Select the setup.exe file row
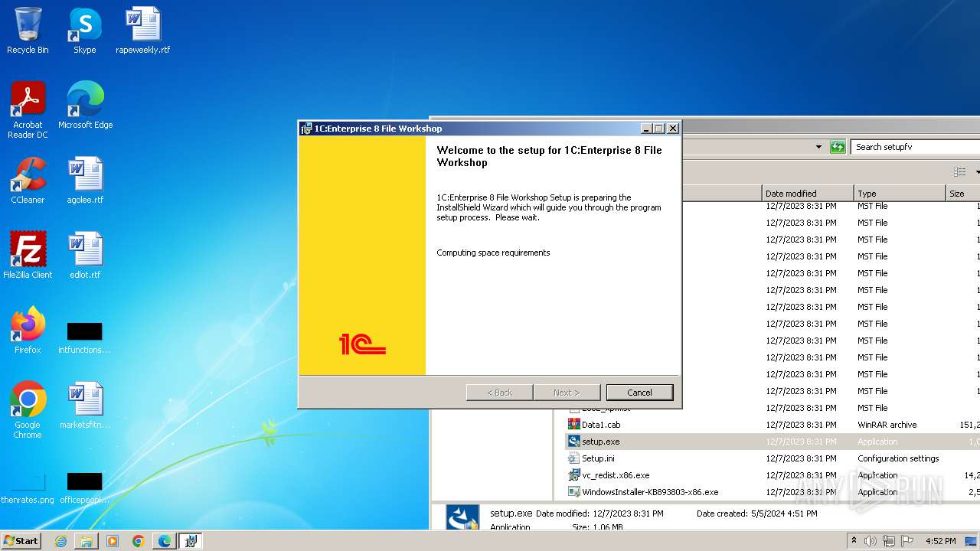This screenshot has width=980, height=551. [773, 442]
